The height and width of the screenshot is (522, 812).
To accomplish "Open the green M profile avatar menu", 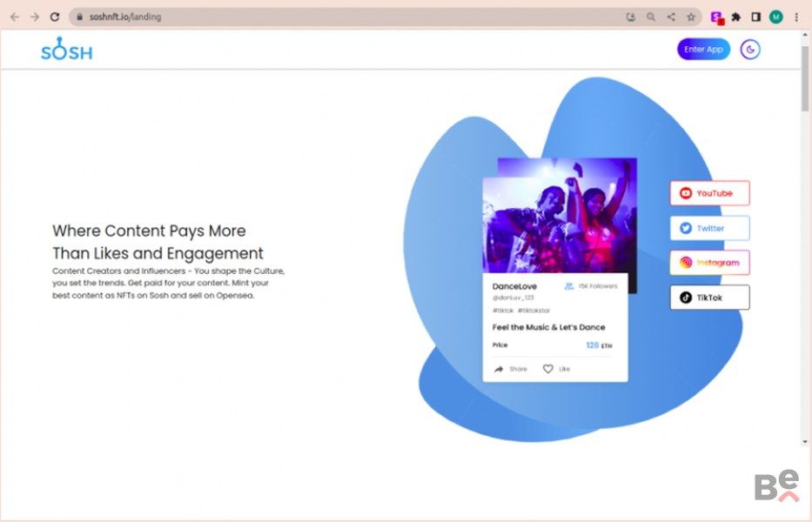I will point(775,17).
